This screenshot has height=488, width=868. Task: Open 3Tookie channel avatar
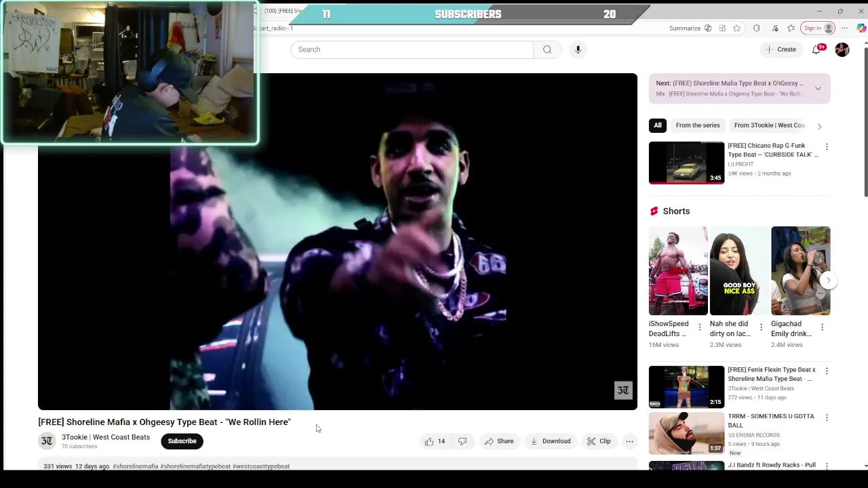(47, 441)
